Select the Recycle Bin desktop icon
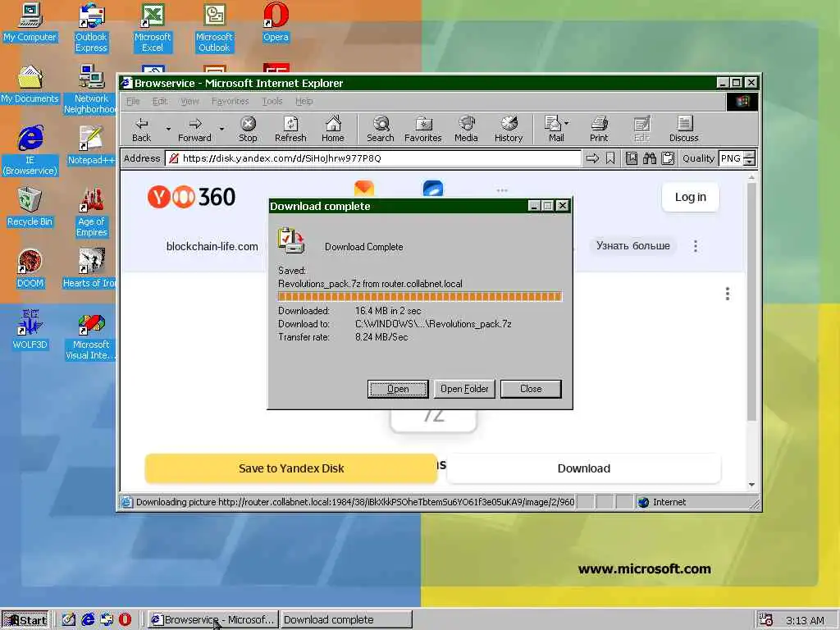This screenshot has height=630, width=840. (x=30, y=207)
